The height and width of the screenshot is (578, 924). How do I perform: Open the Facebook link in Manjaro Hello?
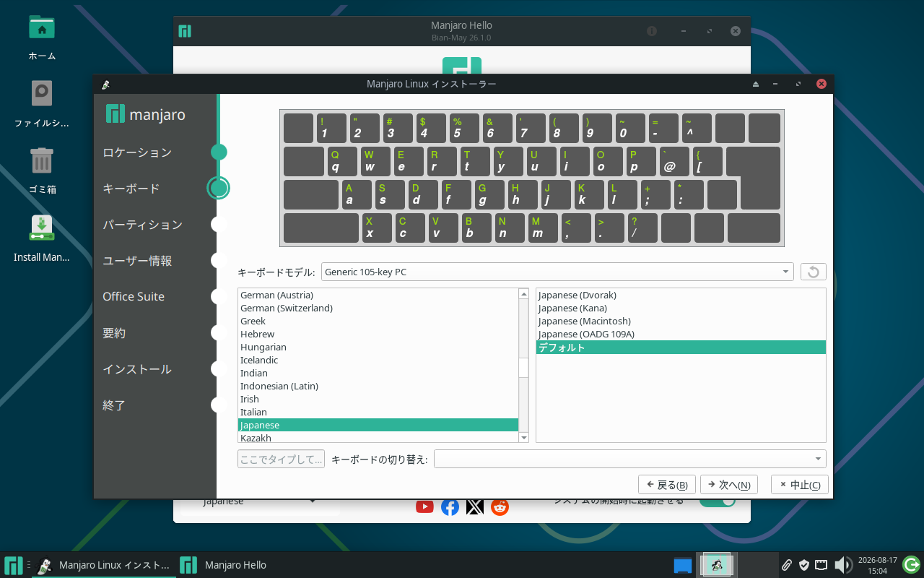point(450,506)
